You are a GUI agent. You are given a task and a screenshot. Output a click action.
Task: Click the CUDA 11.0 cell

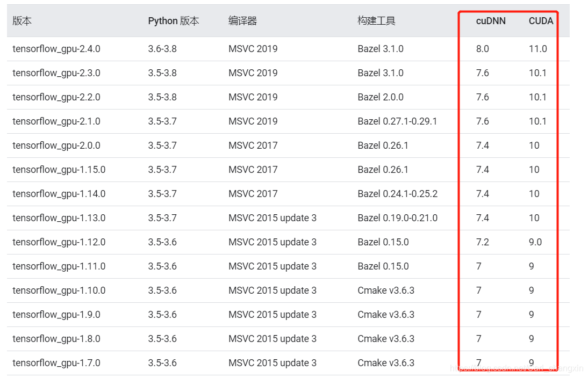click(538, 49)
